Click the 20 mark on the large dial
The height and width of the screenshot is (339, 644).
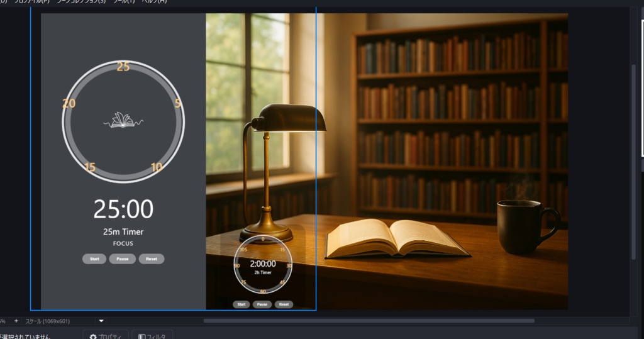(x=69, y=103)
